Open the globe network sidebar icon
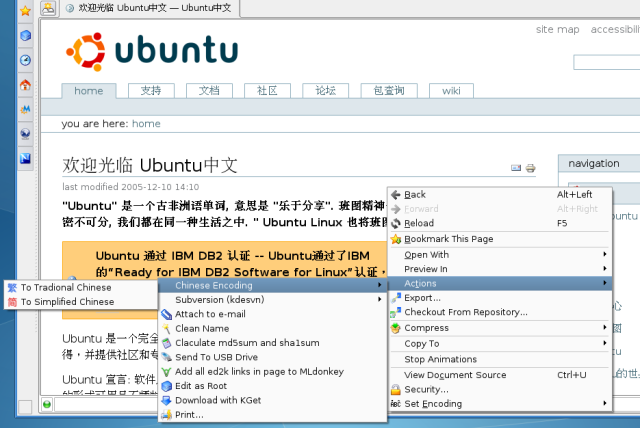This screenshot has height=428, width=640. tap(25, 133)
